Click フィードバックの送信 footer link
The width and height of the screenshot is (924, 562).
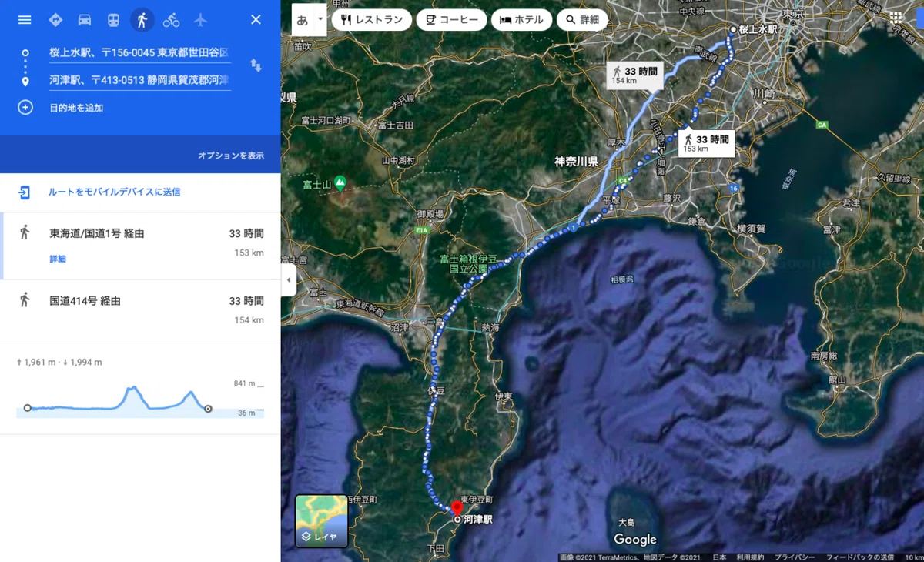(x=860, y=557)
